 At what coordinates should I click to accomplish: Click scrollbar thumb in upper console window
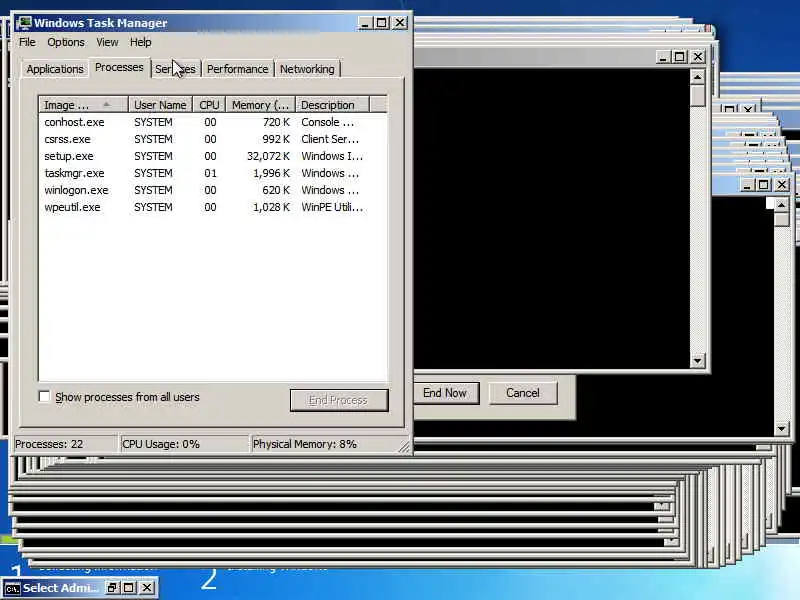coord(697,96)
